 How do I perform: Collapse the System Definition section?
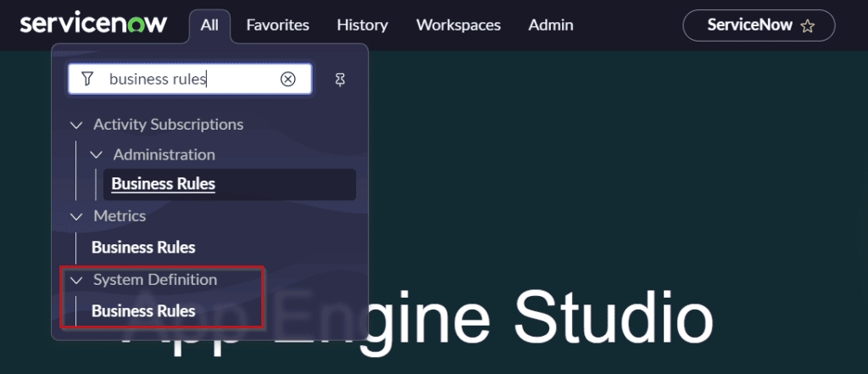pos(76,280)
